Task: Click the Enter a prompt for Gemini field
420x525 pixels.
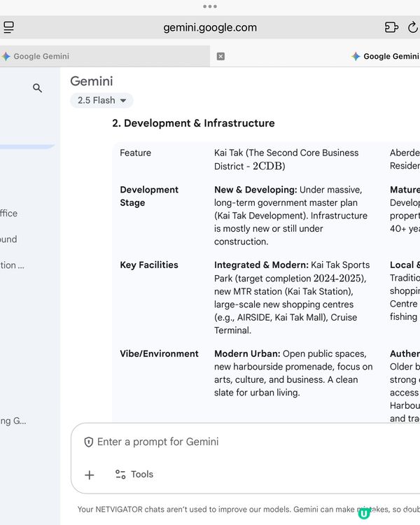Action: coord(157,442)
